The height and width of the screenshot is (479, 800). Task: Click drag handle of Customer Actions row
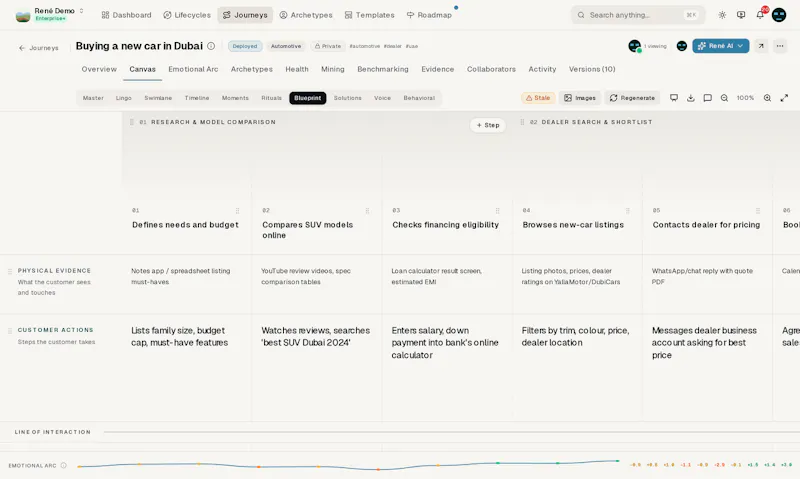(x=10, y=331)
